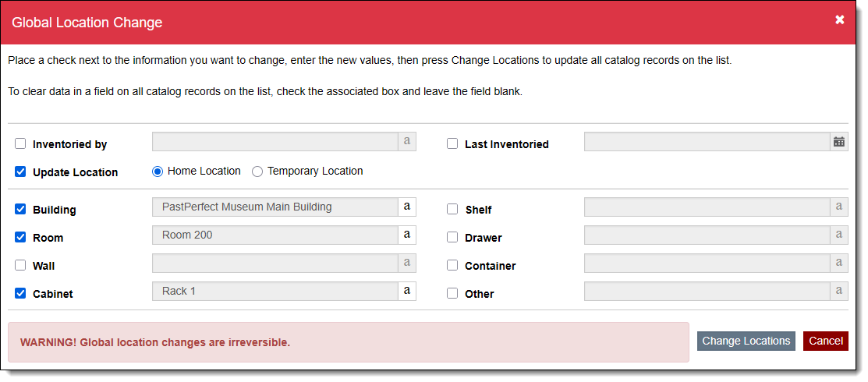Click authority icon beside Drawer field
Viewport: 868px width, 382px height.
pyautogui.click(x=839, y=235)
